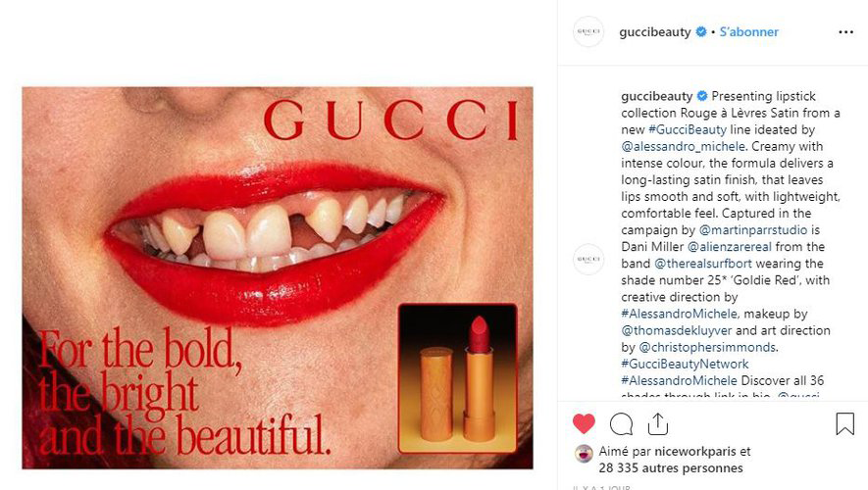Image resolution: width=868 pixels, height=490 pixels.
Task: Open the @alessandro_michele mention
Action: 683,147
